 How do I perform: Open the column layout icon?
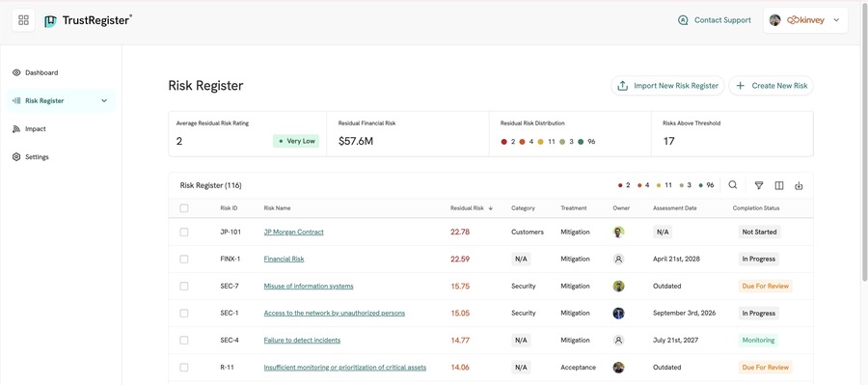(779, 185)
